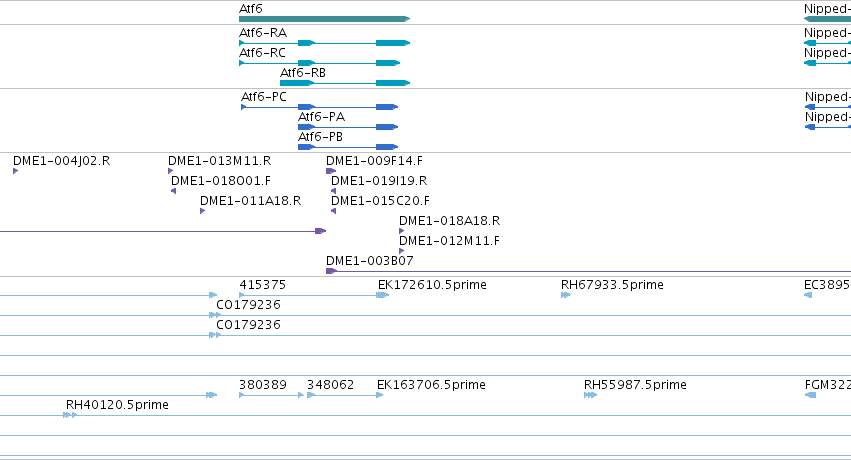The width and height of the screenshot is (851, 460).
Task: Click the RH55987.5prime label
Action: [636, 385]
